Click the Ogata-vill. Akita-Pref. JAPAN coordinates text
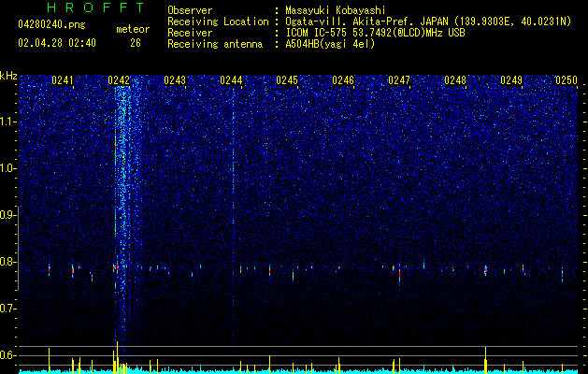 click(x=428, y=22)
